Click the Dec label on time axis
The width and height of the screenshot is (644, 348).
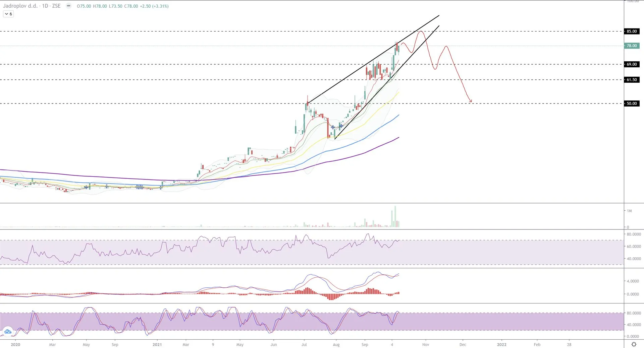tap(463, 344)
